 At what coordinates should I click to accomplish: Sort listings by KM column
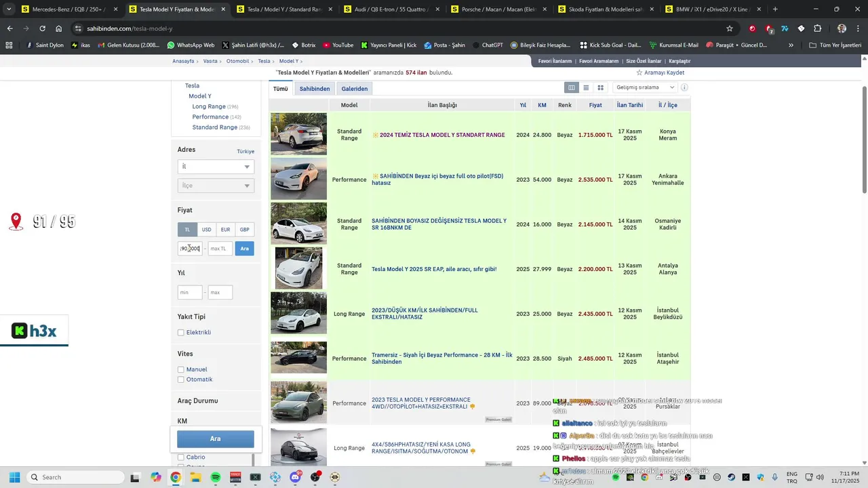click(x=542, y=105)
